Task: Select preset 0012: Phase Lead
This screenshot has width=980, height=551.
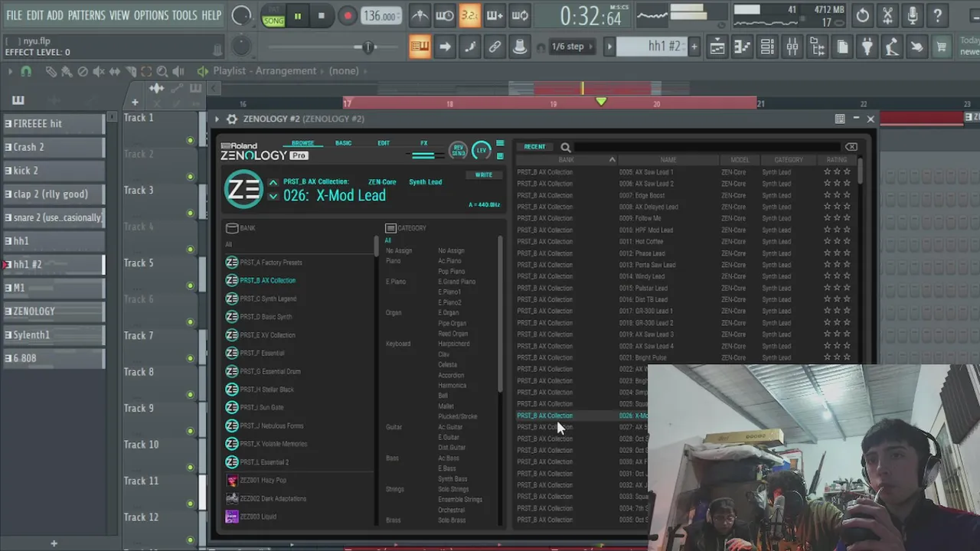Action: click(x=642, y=253)
